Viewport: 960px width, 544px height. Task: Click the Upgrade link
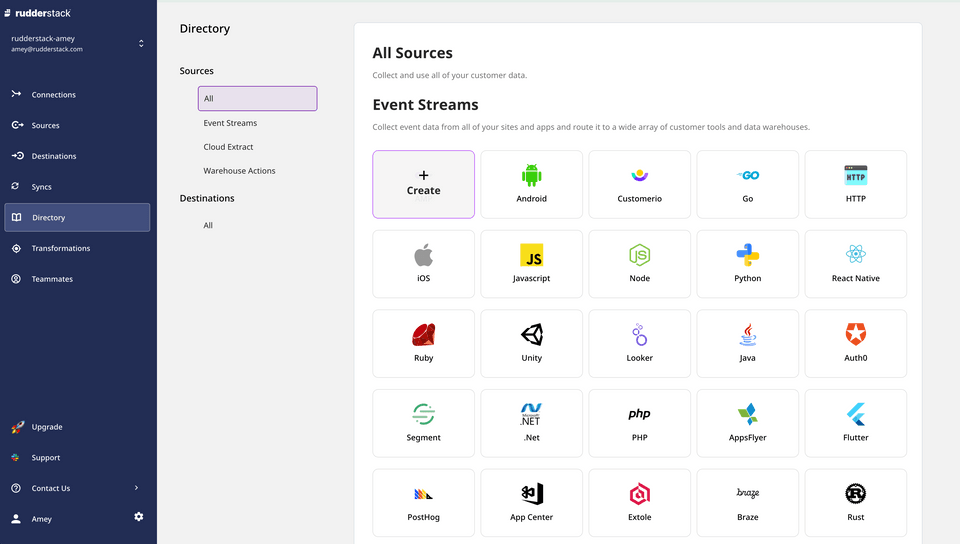pos(47,427)
